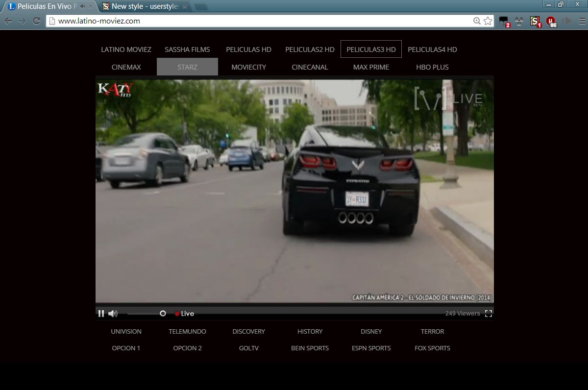Open the BEIN SPORTS channel

(310, 348)
